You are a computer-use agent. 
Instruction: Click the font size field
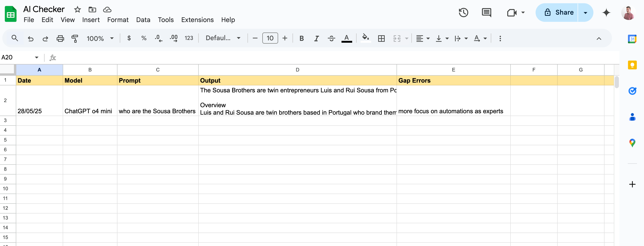(270, 38)
